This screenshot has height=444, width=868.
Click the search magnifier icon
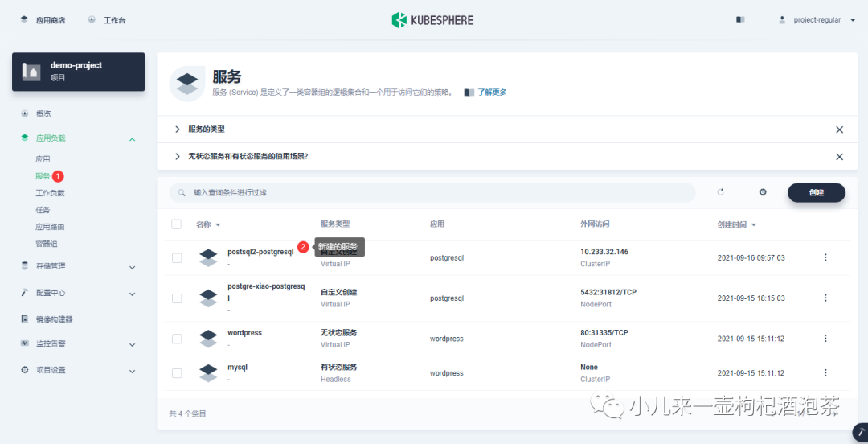pos(181,193)
